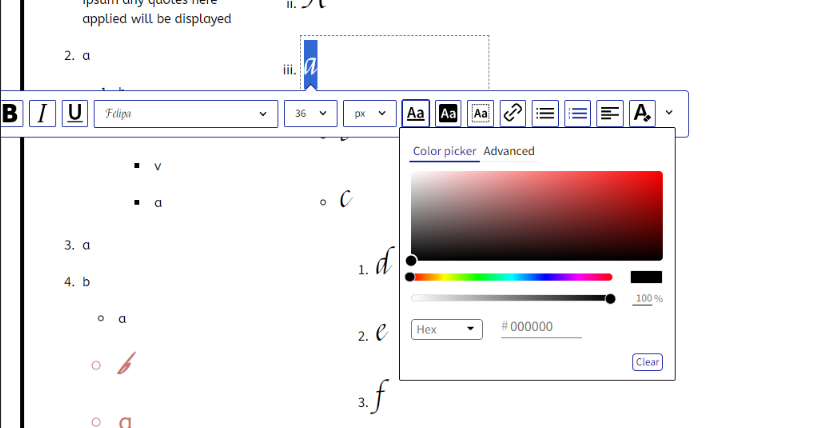Click the text highlight color icon

[448, 113]
